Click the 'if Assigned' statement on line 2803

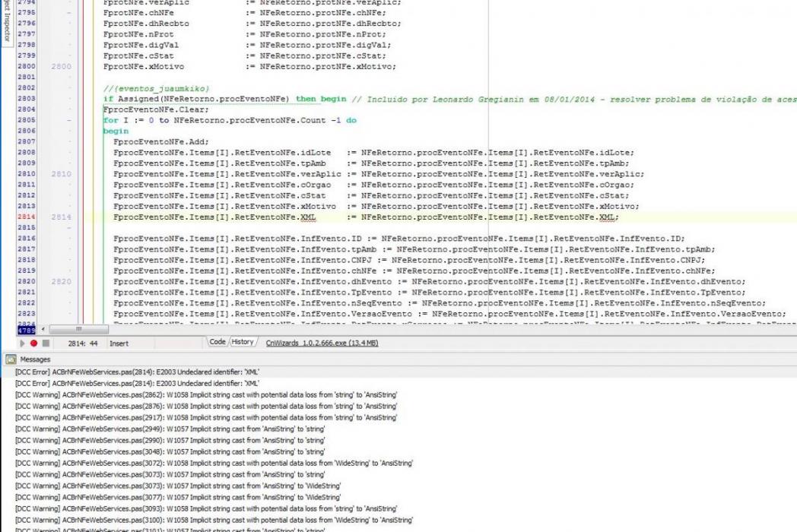(224, 99)
